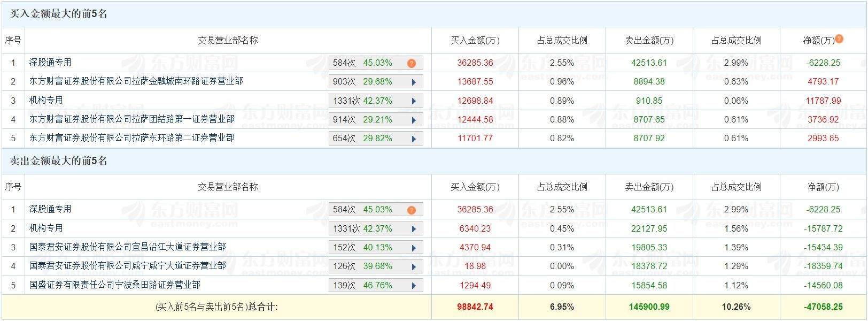Open 国泰君安证券咸宁咸宁大道证券营业部 link
This screenshot has width=868, height=321.
tap(127, 266)
